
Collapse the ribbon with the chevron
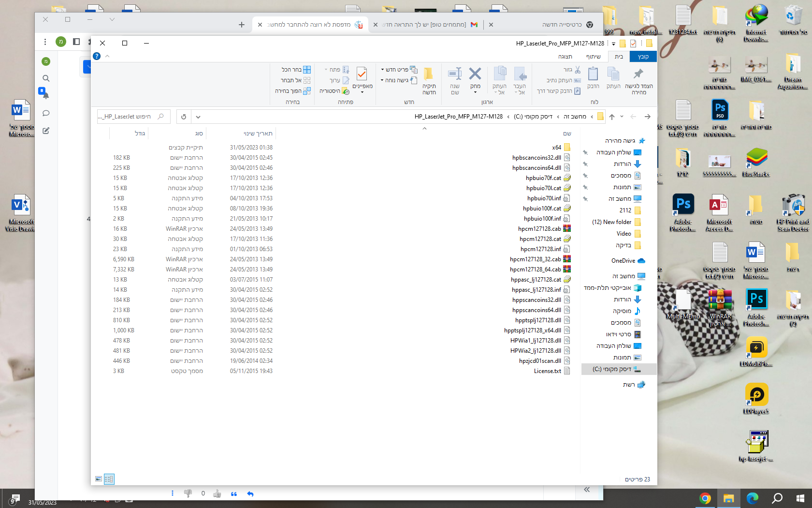(x=107, y=56)
